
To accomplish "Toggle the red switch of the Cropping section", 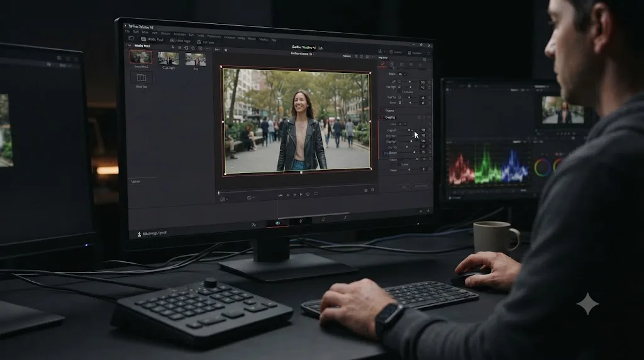I will pyautogui.click(x=382, y=117).
